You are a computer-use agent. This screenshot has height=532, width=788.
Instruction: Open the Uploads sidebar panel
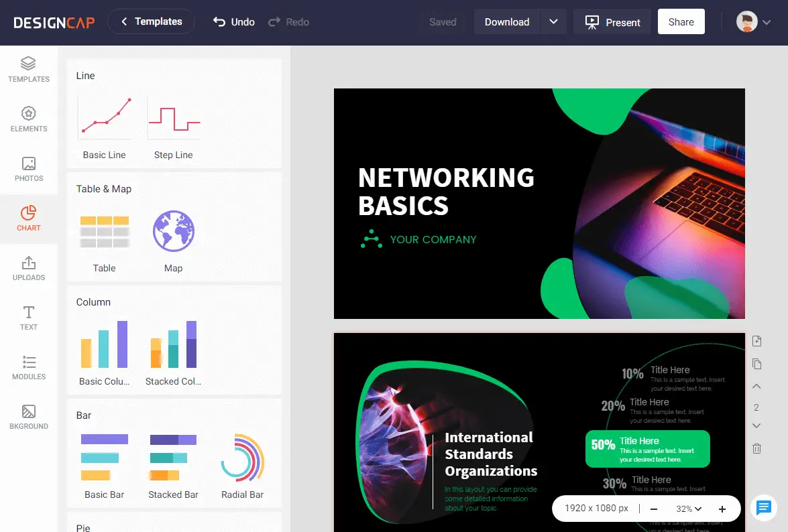pyautogui.click(x=29, y=268)
